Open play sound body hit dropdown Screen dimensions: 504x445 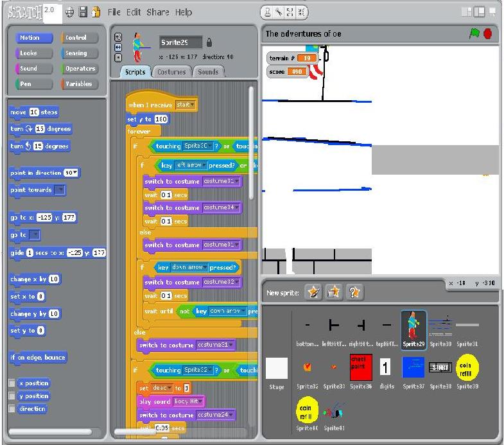189,401
